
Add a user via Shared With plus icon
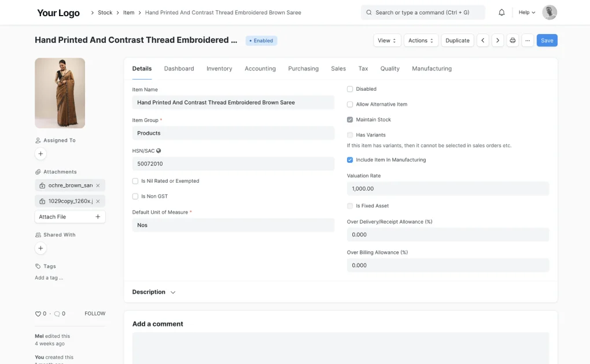pyautogui.click(x=40, y=248)
